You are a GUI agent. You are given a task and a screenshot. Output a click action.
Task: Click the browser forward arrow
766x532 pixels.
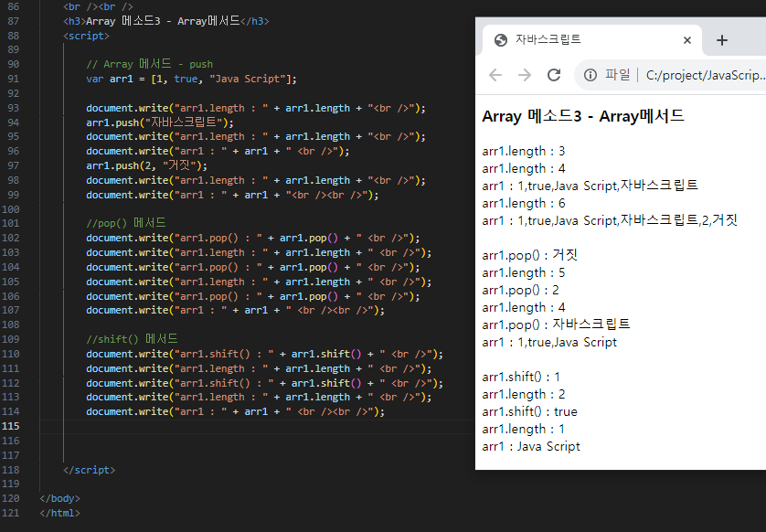[x=525, y=75]
